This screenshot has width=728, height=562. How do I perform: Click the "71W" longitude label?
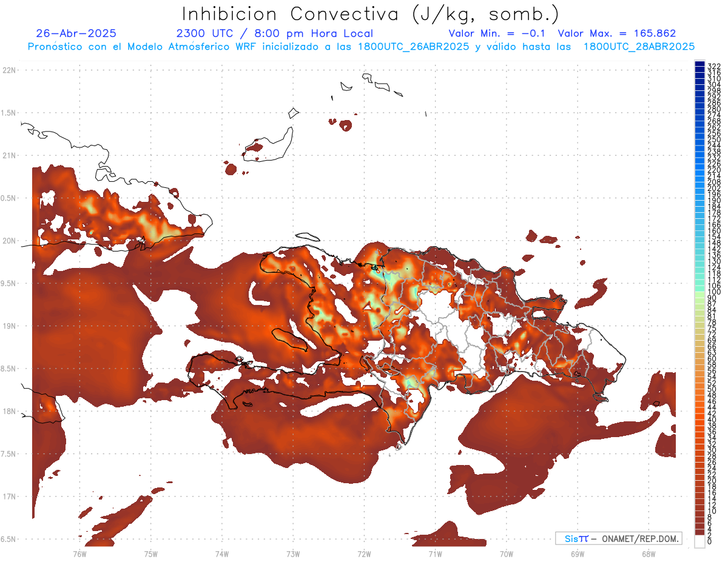[435, 553]
